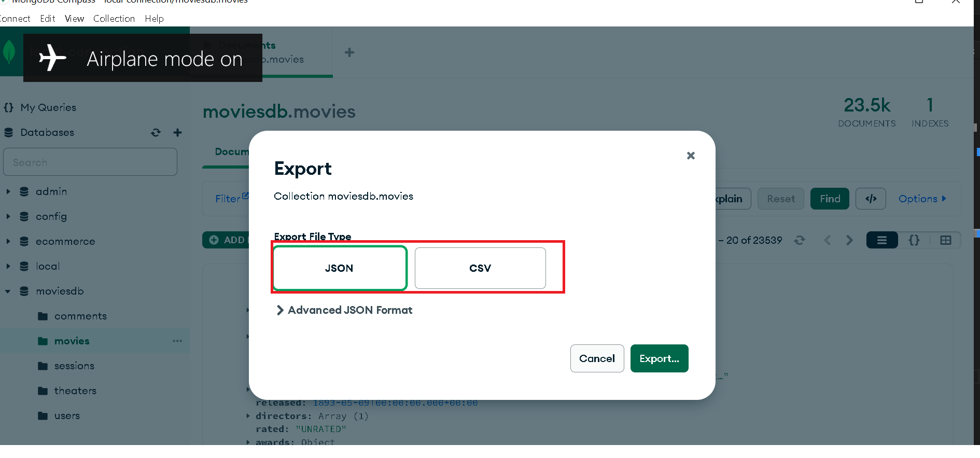Click plus icon to create database
Viewport: 980px width, 458px height.
(x=177, y=133)
